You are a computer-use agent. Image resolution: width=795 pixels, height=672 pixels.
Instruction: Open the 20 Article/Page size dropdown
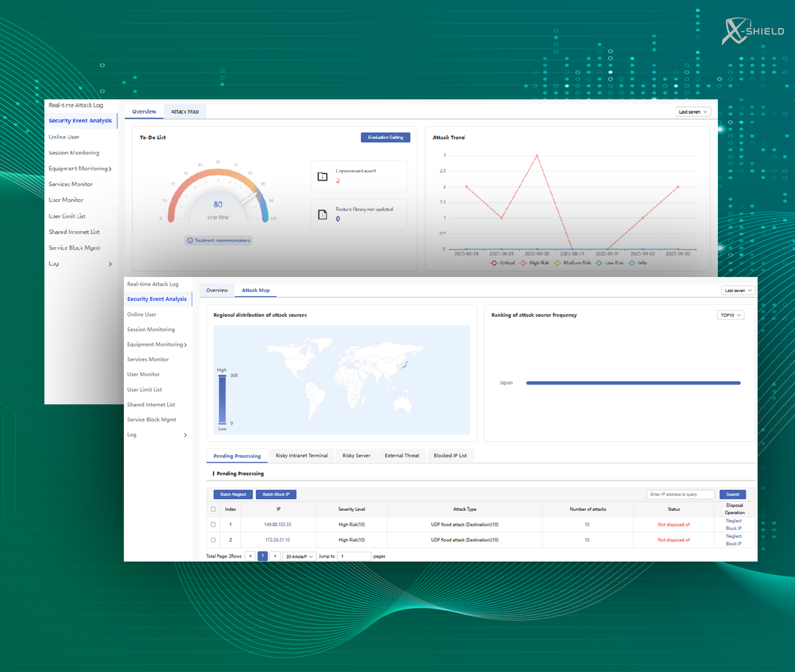pos(300,556)
